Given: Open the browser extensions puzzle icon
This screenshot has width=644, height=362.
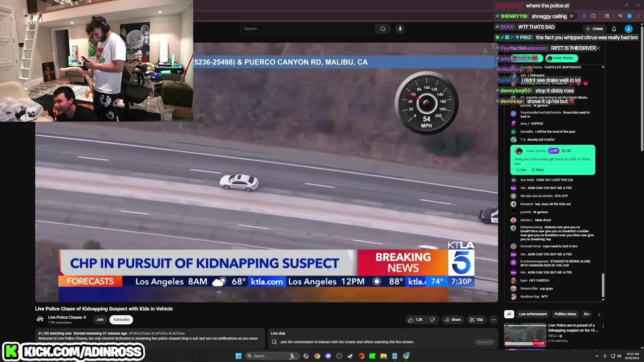Looking at the screenshot, I should [x=593, y=16].
